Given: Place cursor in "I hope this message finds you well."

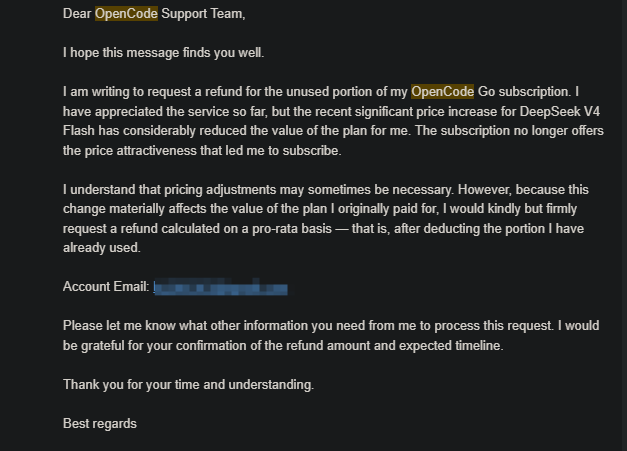Looking at the screenshot, I should 164,53.
